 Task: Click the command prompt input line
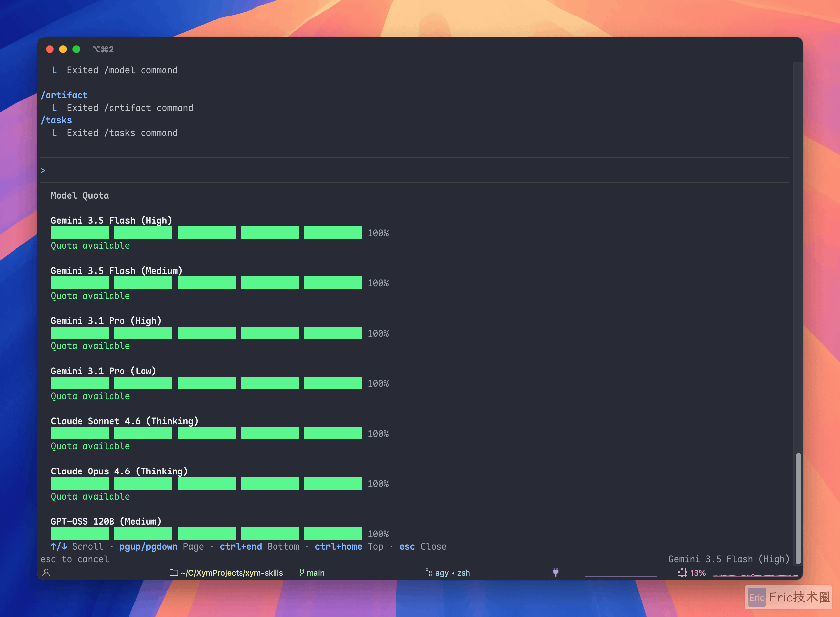[x=415, y=170]
